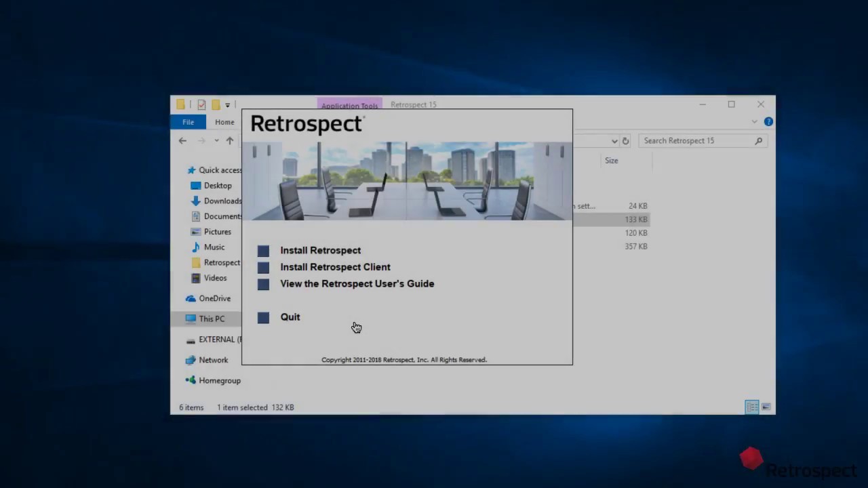Open Documents in navigation pane
This screenshot has height=488, width=868.
tap(222, 216)
